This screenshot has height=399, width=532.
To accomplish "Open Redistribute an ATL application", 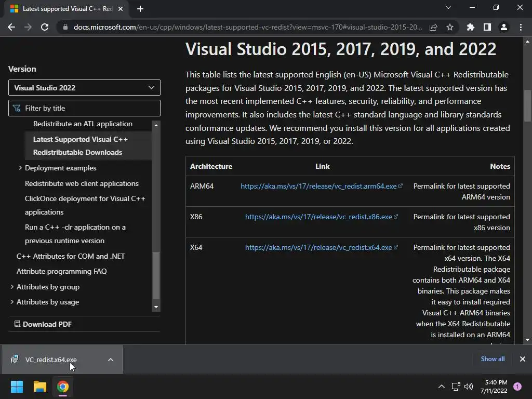I will click(x=83, y=124).
